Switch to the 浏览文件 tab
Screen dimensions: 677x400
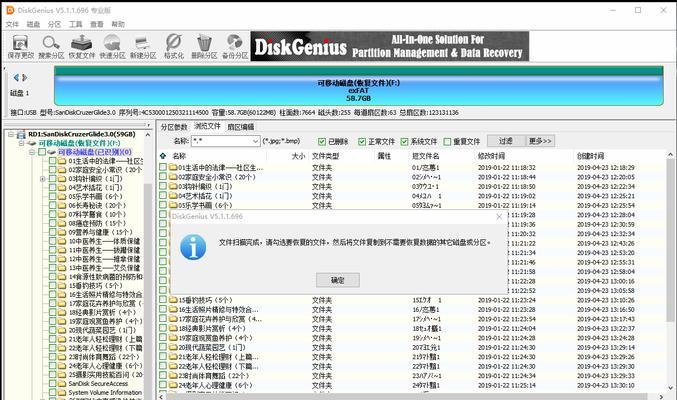207,126
